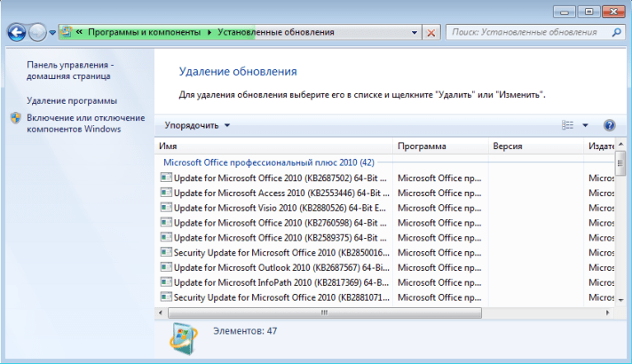Select Access 2010 update KB2553446
The height and width of the screenshot is (364, 632).
tap(281, 193)
